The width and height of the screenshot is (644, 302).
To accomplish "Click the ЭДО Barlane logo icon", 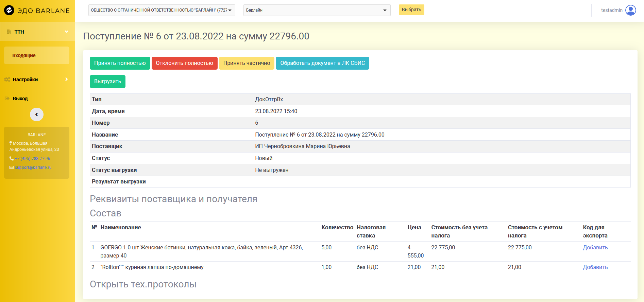I will pos(9,10).
